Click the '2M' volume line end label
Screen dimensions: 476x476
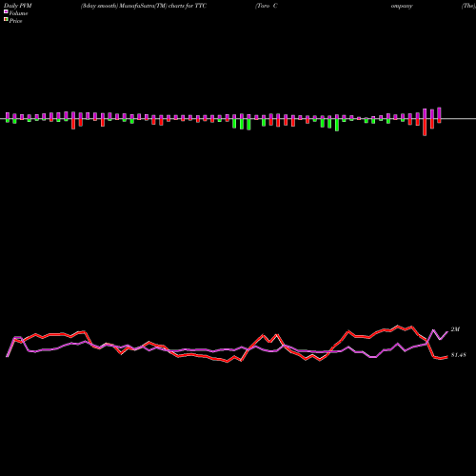[455, 329]
